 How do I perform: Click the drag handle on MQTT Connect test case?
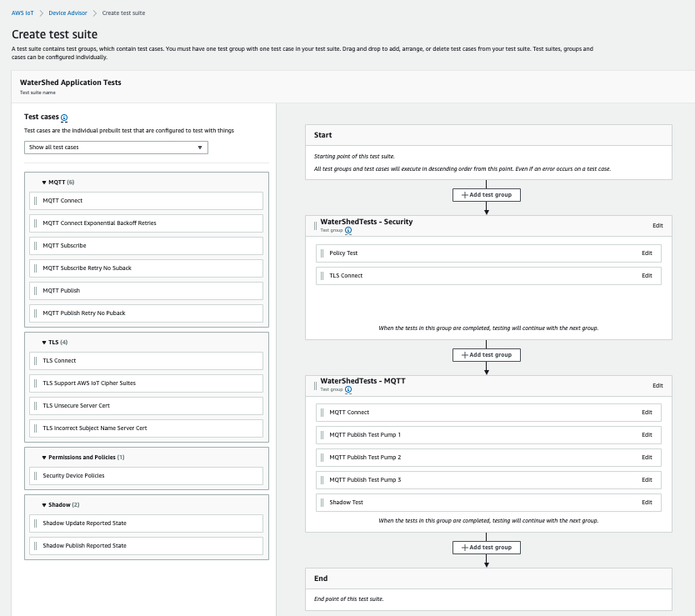(35, 200)
